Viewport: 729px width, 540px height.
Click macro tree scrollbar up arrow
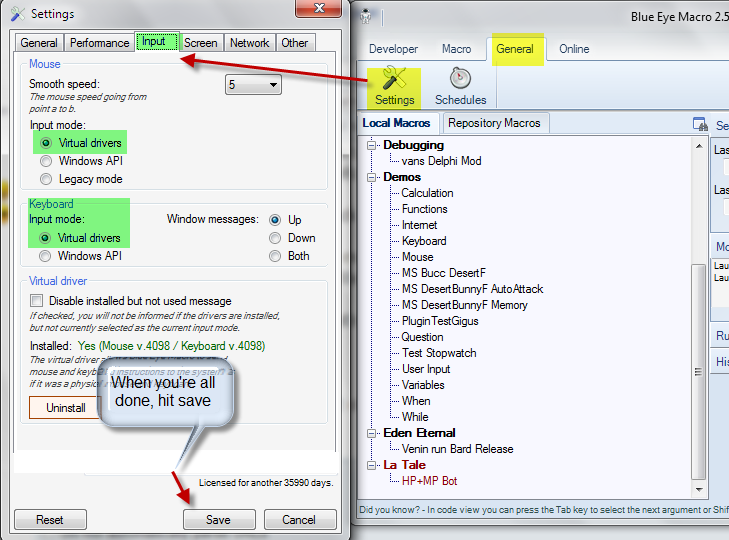[699, 146]
